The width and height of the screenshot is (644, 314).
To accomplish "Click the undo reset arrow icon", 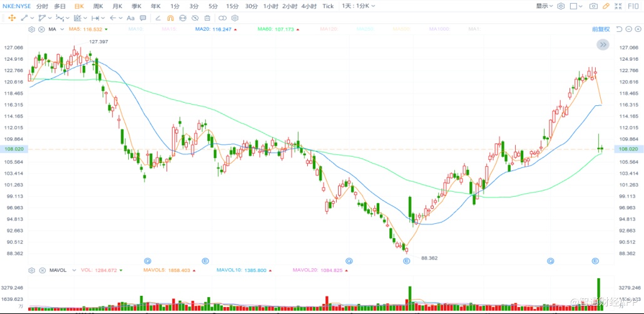I will [x=619, y=29].
